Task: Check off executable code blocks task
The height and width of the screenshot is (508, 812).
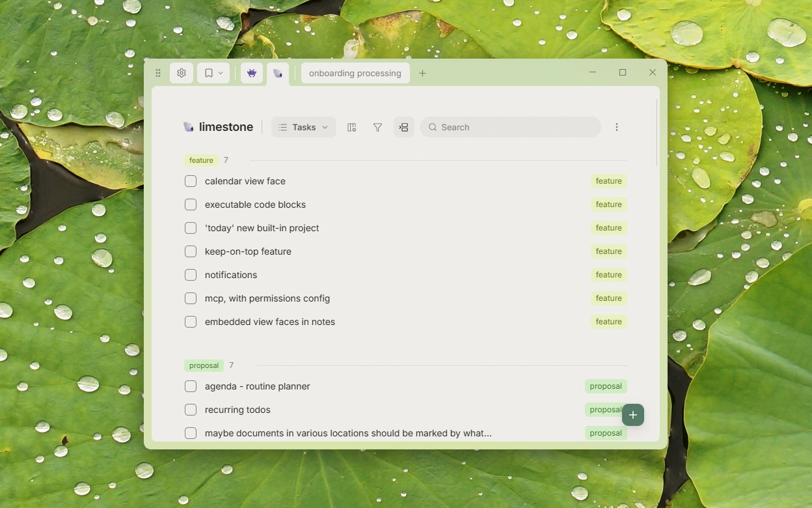Action: tap(191, 205)
